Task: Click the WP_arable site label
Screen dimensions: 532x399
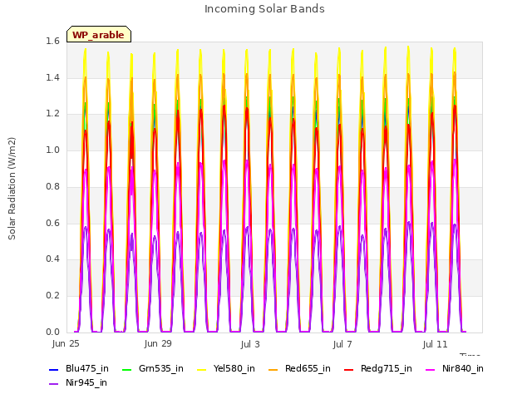Action: (x=98, y=35)
